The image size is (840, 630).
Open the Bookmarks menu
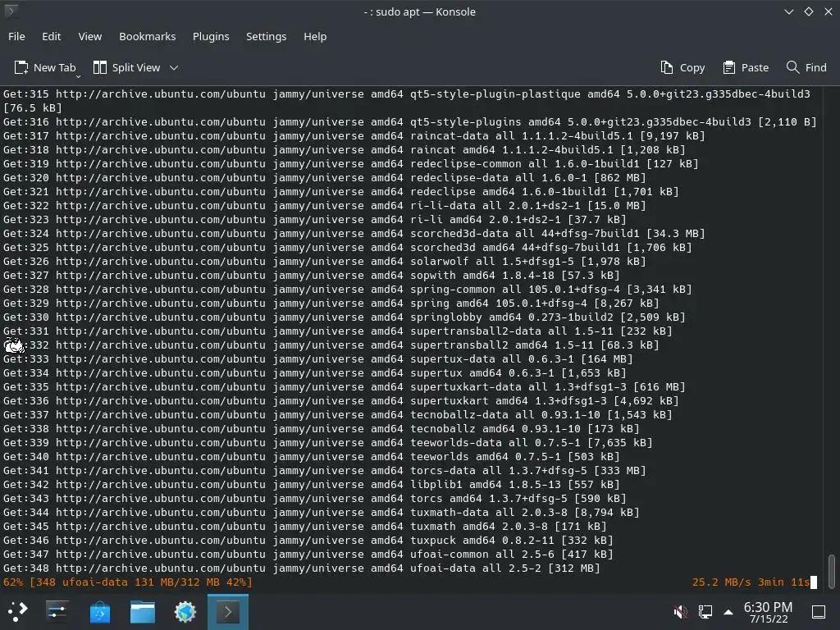point(148,36)
